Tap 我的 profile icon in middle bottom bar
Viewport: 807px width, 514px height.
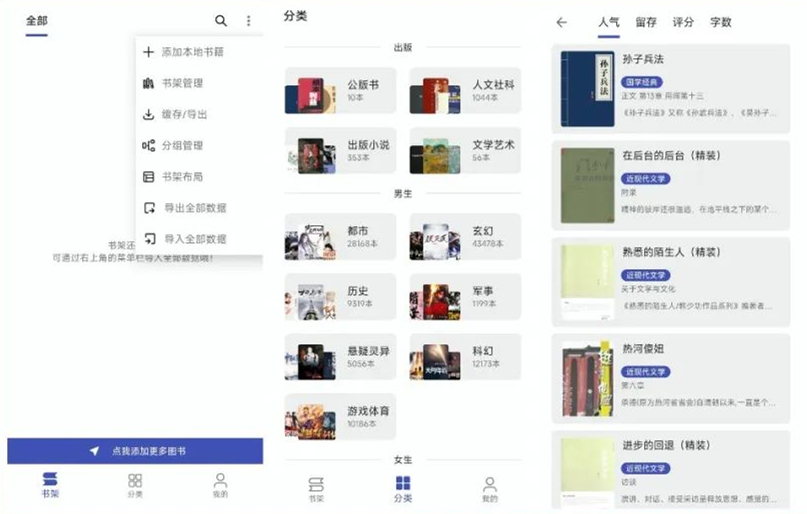point(489,488)
